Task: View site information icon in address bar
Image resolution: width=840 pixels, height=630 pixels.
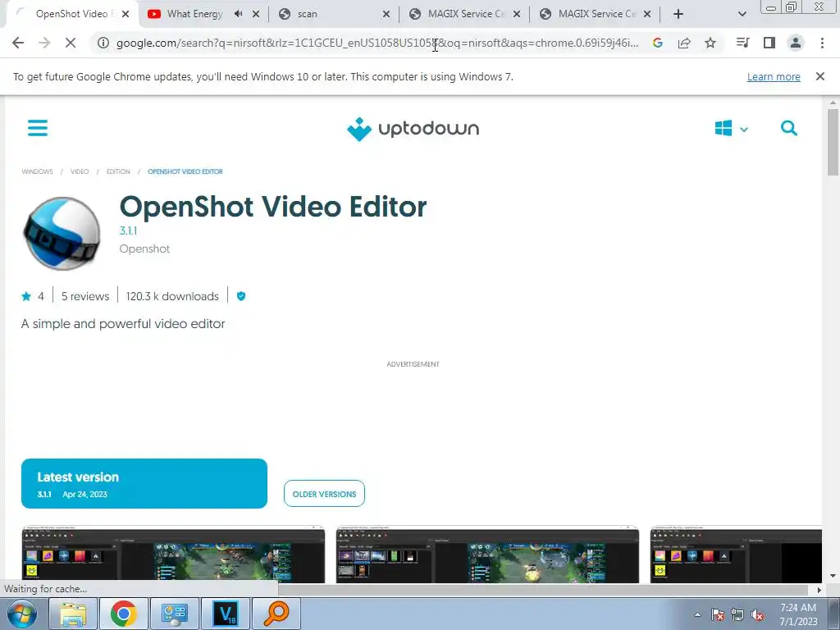Action: point(103,43)
